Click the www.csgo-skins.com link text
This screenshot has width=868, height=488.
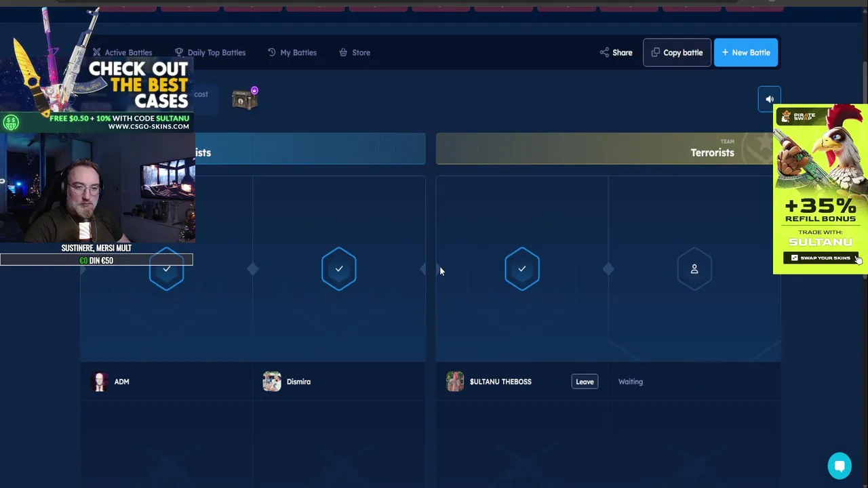tap(149, 127)
